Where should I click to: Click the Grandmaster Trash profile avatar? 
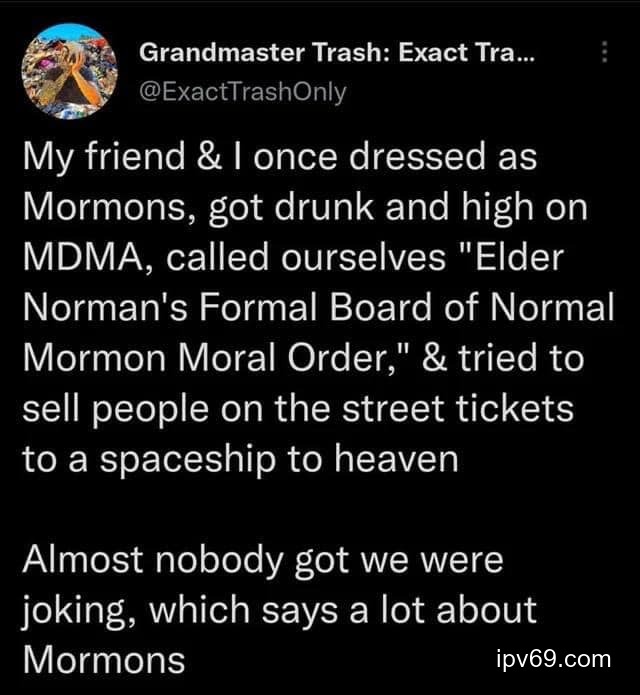point(68,71)
